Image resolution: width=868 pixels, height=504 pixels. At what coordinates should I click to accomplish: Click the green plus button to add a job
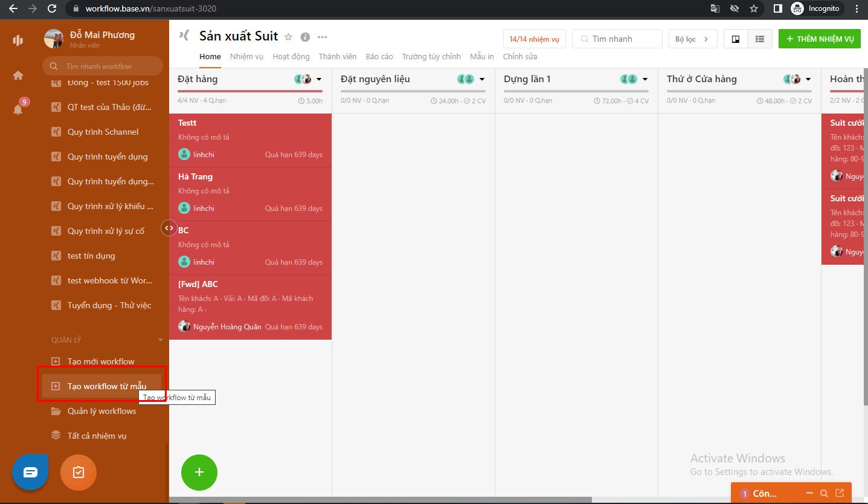click(x=199, y=472)
